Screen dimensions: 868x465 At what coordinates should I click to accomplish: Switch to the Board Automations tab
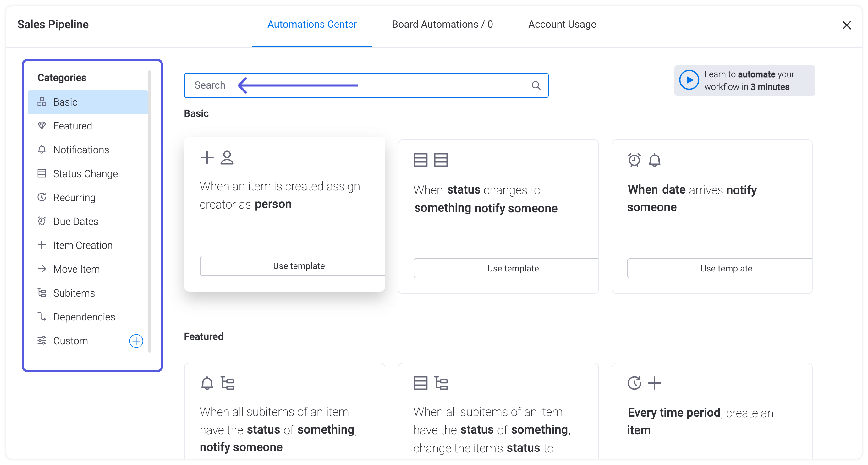[442, 24]
